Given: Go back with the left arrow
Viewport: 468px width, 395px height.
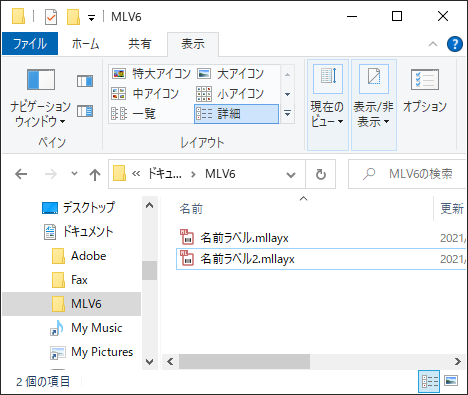Looking at the screenshot, I should click(21, 174).
